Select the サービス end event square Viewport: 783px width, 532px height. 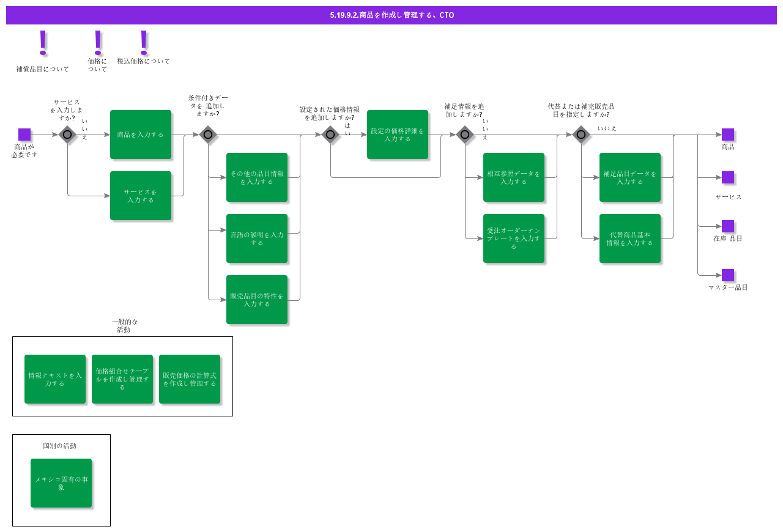click(728, 177)
